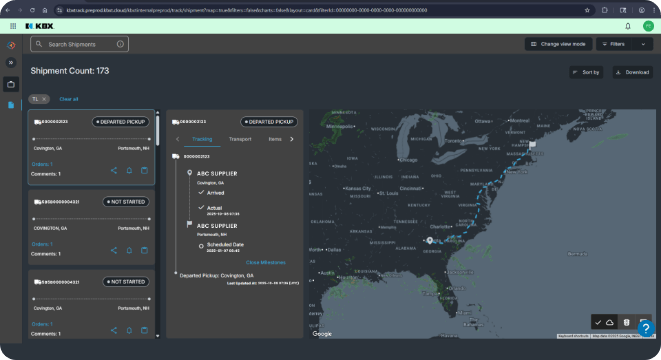661x360 pixels.
Task: Click shipment list scroll-up arrow
Action: tap(158, 113)
